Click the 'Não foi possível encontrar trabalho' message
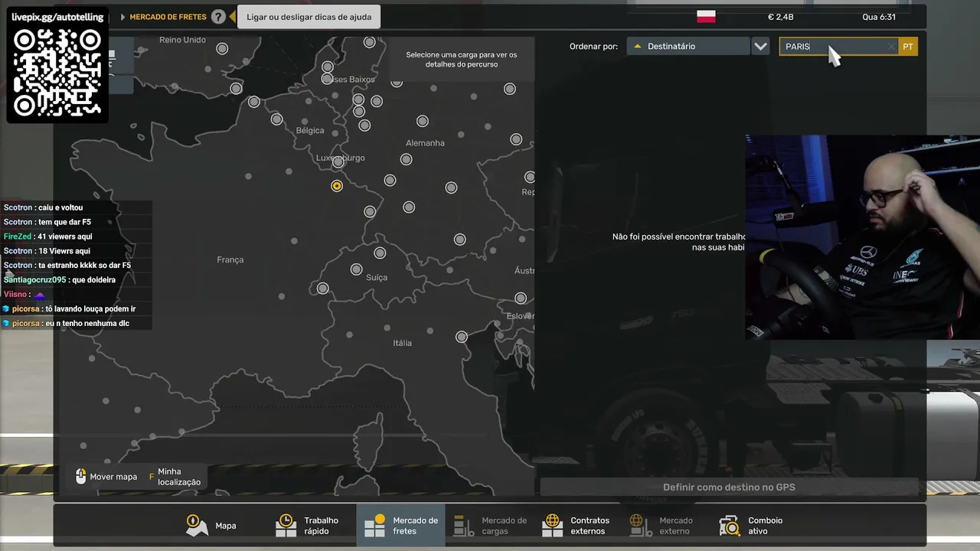This screenshot has width=980, height=551. pos(679,242)
